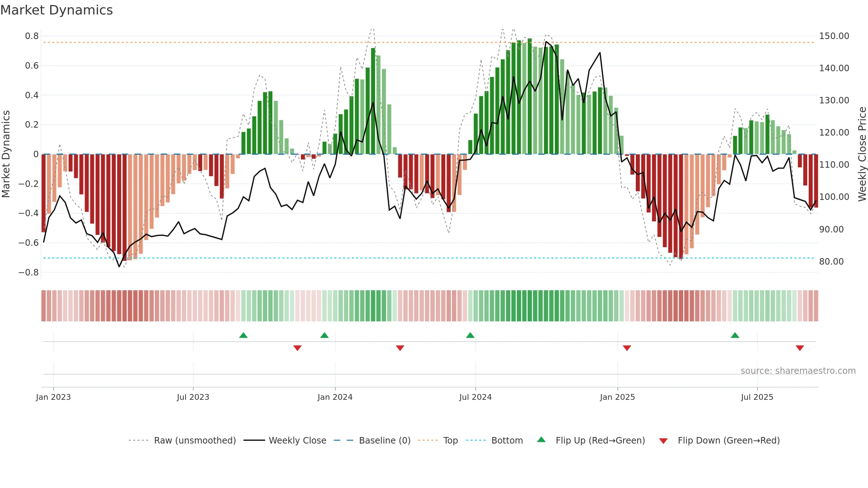Click the 0.8 tick on the left axis
Viewport: 868px width, 488px height.
point(32,36)
